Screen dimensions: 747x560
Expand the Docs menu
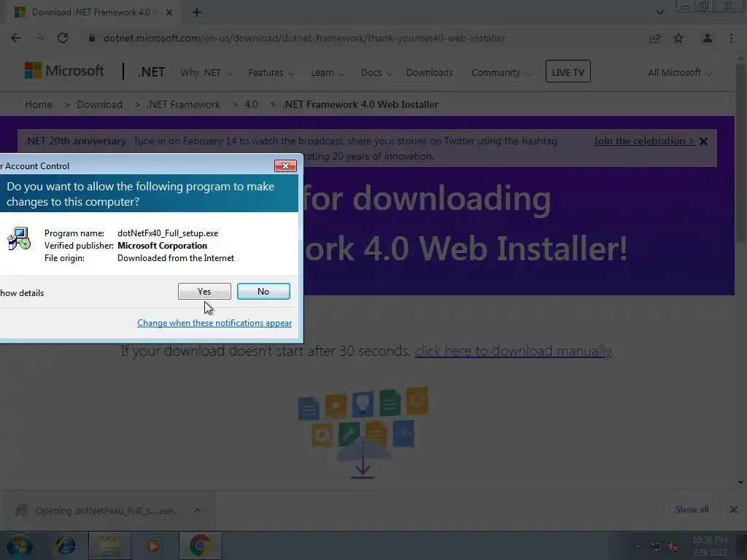(376, 73)
